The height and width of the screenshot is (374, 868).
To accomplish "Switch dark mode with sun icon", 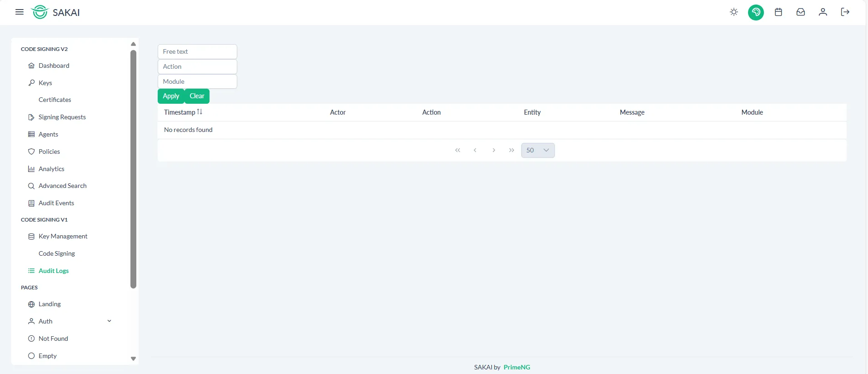I will 733,12.
